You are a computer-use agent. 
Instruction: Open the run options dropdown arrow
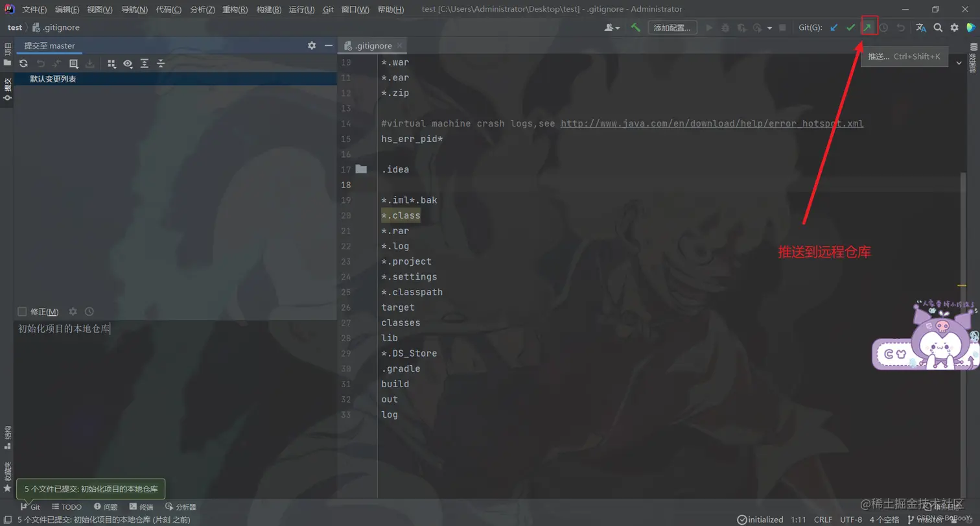769,28
